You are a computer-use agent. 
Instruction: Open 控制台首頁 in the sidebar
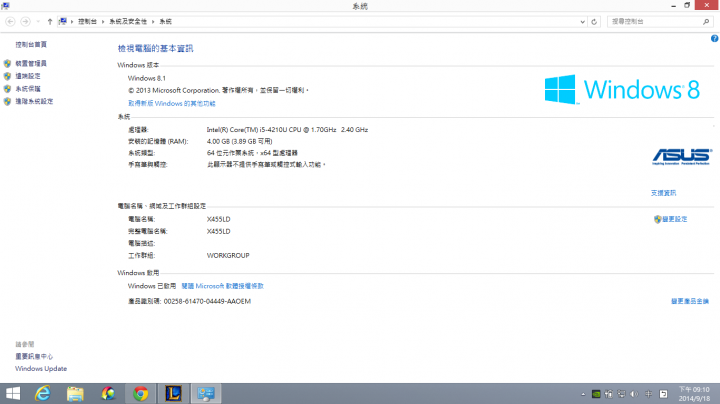pyautogui.click(x=31, y=45)
